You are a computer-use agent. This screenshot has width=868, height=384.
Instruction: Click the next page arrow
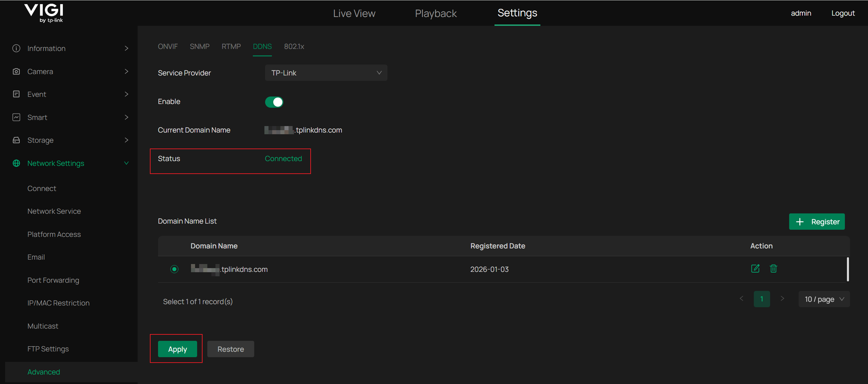click(x=783, y=299)
